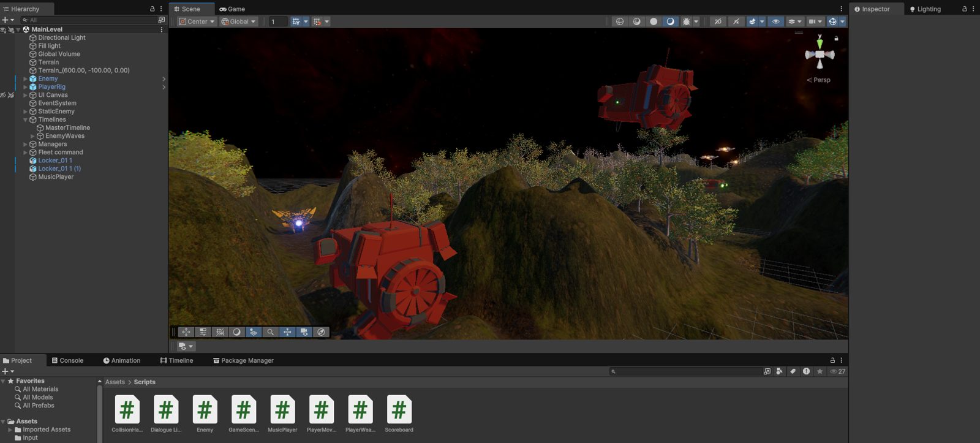Click Project search by type icon

pos(779,371)
